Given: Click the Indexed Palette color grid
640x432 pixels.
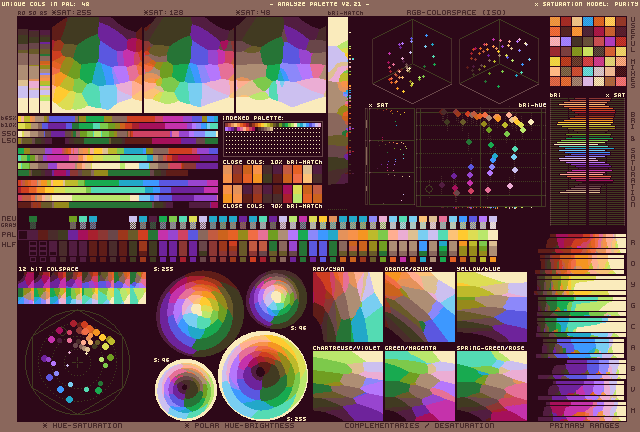Looking at the screenshot, I should pyautogui.click(x=272, y=138).
